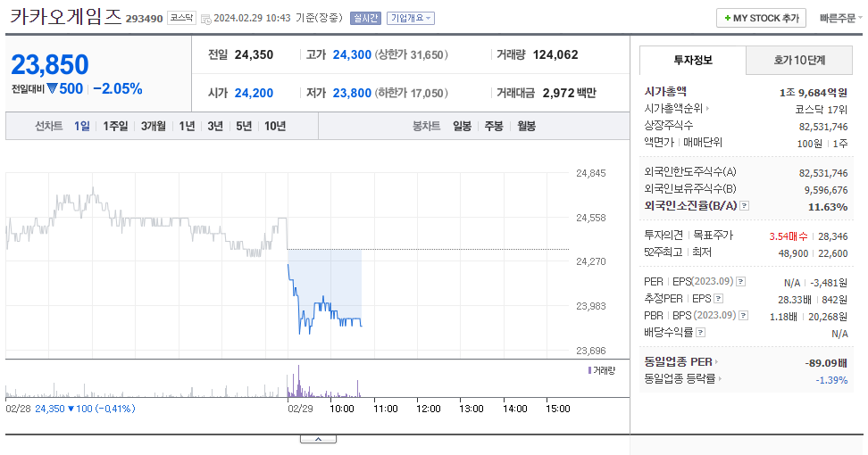Open help icon next to PER EPS(2023.09)
The height and width of the screenshot is (455, 868).
click(x=741, y=282)
